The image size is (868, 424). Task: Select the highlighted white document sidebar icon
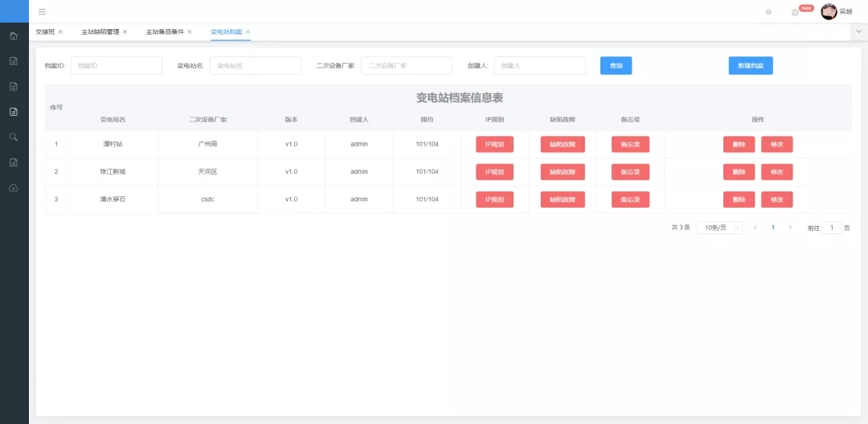tap(14, 112)
